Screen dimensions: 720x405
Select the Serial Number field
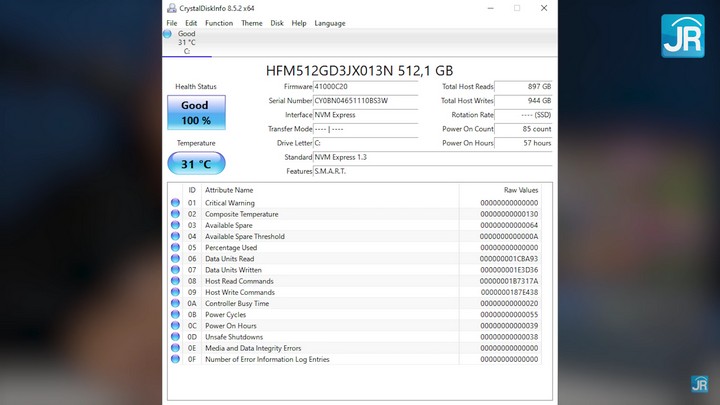[x=365, y=101]
